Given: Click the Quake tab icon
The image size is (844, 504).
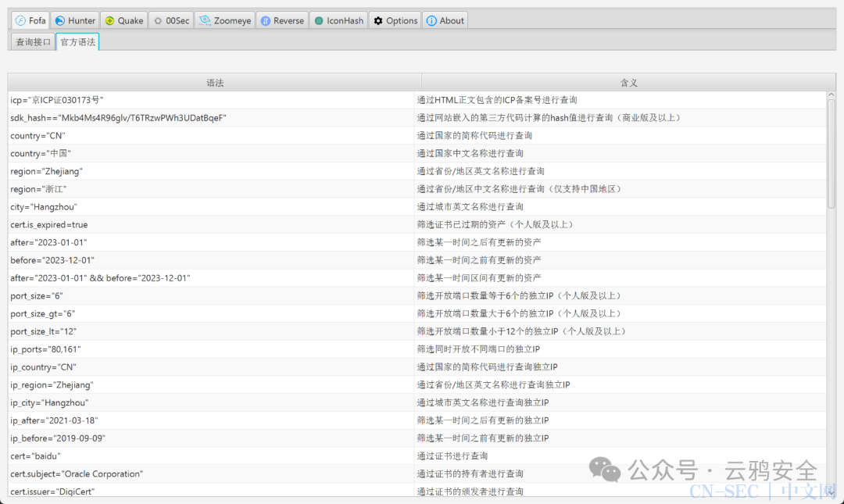Looking at the screenshot, I should point(110,20).
